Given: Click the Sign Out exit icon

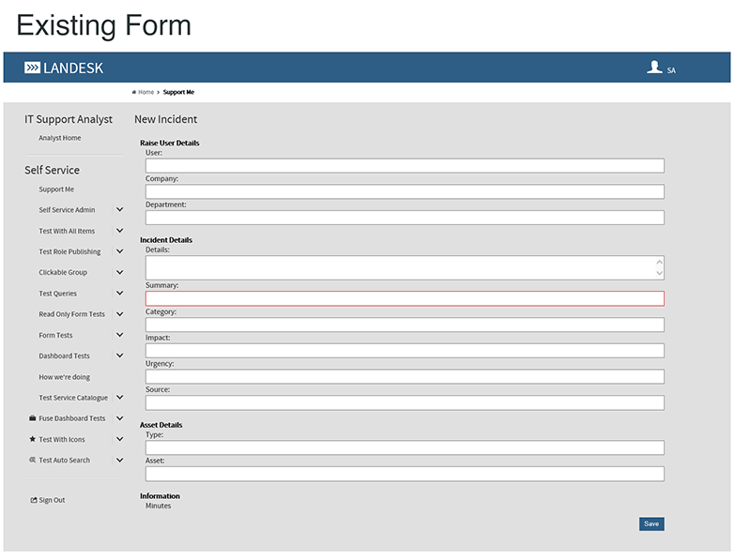Looking at the screenshot, I should pos(34,500).
